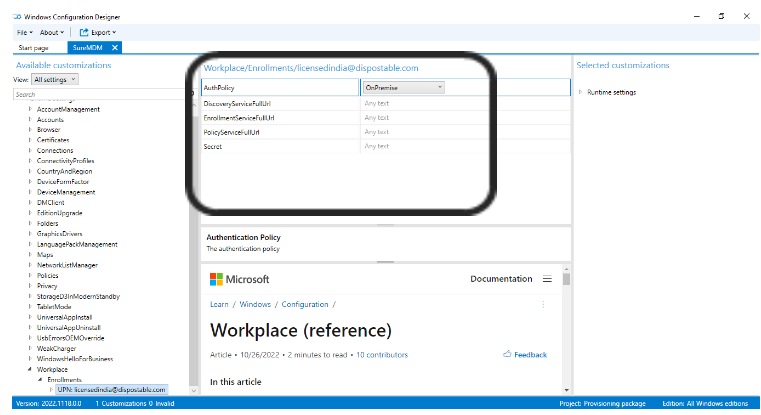This screenshot has width=761, height=415.
Task: Select UsbErrorsOEMOverride in the tree
Action: (71, 338)
